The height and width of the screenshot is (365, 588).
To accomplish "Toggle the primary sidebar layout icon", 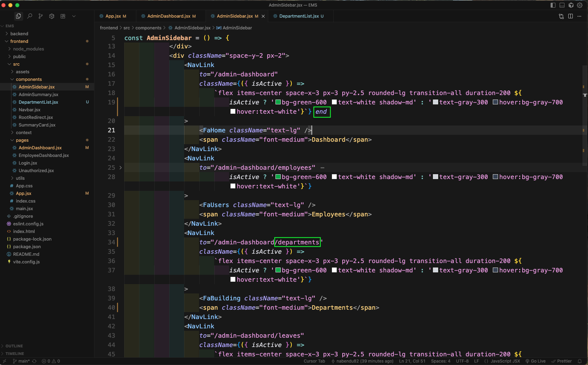I will point(553,5).
